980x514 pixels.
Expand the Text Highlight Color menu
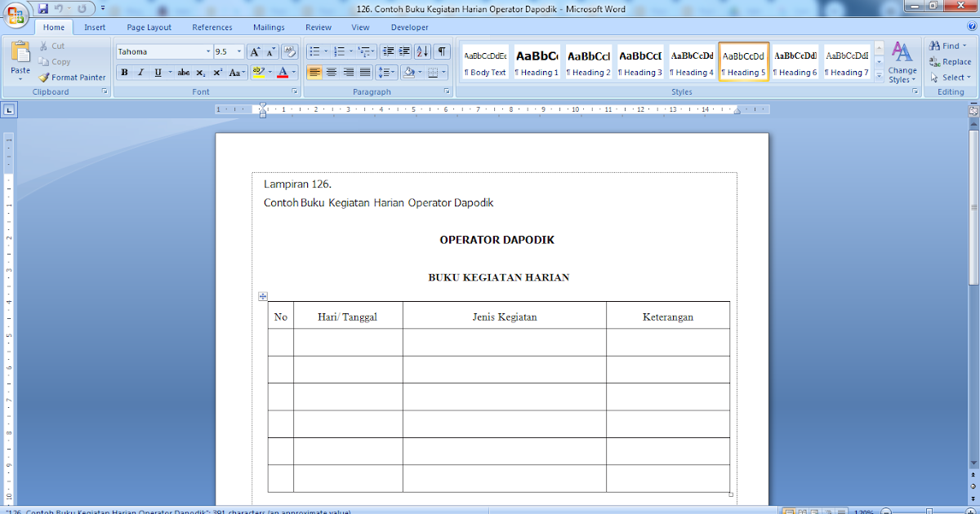[x=269, y=73]
